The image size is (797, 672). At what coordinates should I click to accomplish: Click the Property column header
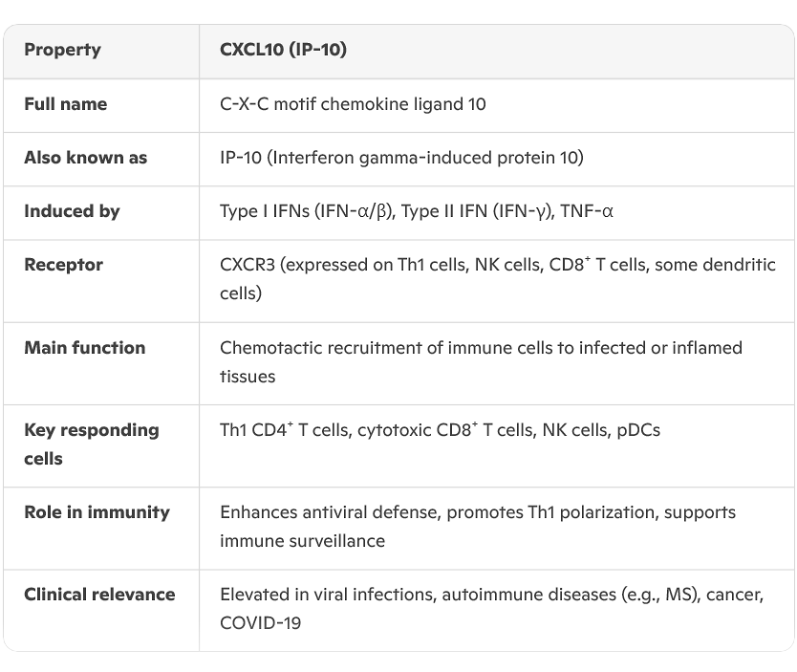pyautogui.click(x=62, y=50)
